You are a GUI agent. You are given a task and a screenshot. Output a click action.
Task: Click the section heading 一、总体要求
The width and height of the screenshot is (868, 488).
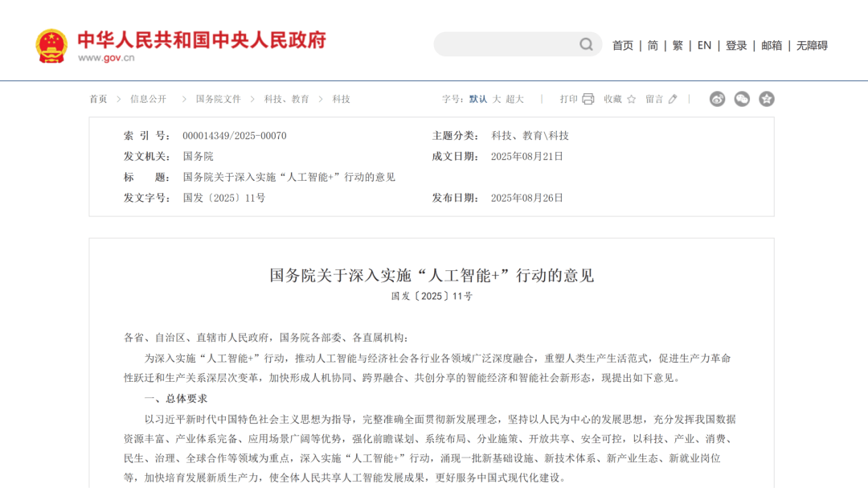pyautogui.click(x=176, y=399)
